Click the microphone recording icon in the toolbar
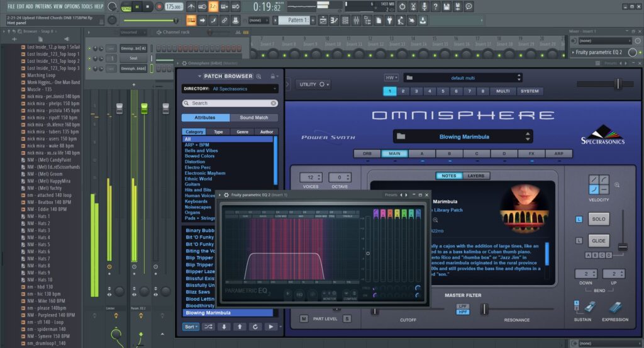 click(425, 6)
